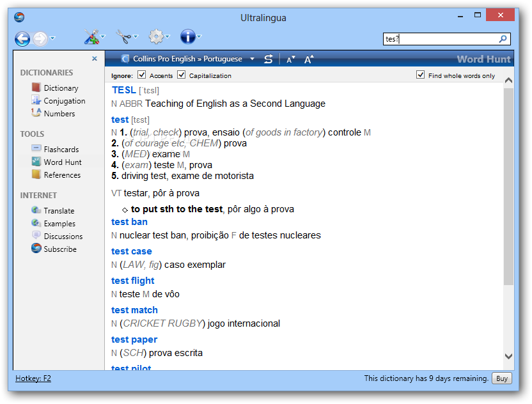Screen dimensions: 532x404
Task: Click the magnifier search icon
Action: pos(503,39)
